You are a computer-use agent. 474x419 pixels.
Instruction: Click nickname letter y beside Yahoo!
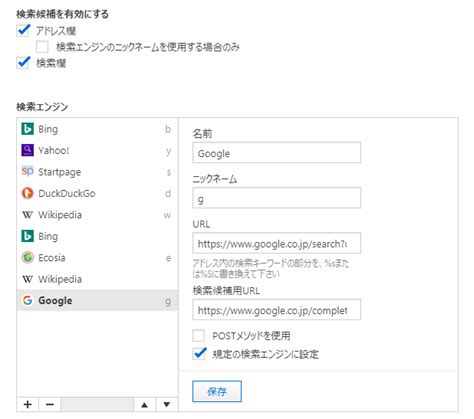pyautogui.click(x=169, y=151)
